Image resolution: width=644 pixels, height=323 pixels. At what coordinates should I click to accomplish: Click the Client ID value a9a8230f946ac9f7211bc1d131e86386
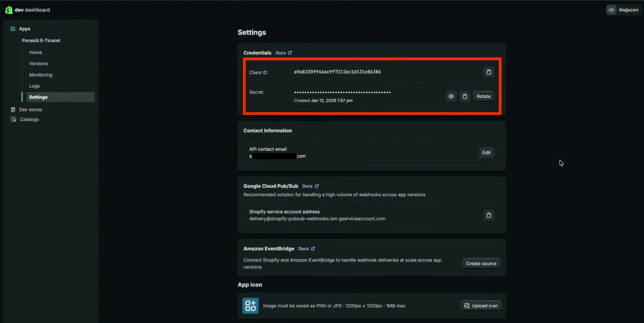(x=337, y=72)
